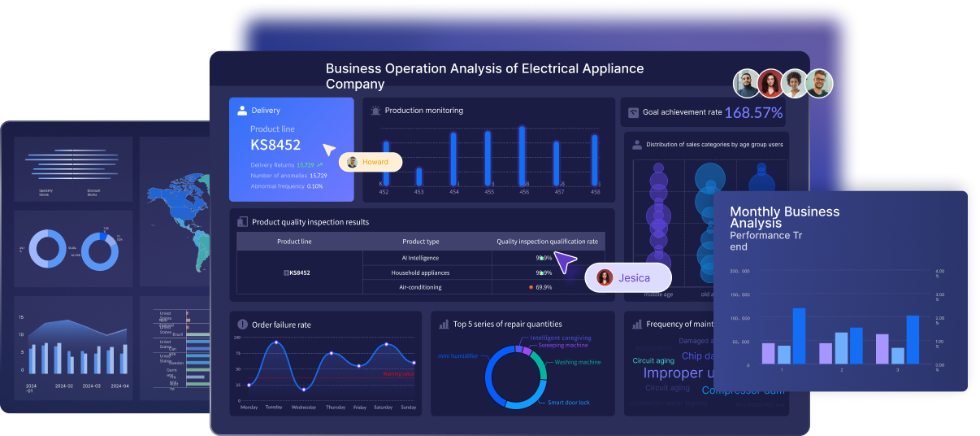The width and height of the screenshot is (980, 436).
Task: Click the middle age axis label
Action: pos(657,294)
